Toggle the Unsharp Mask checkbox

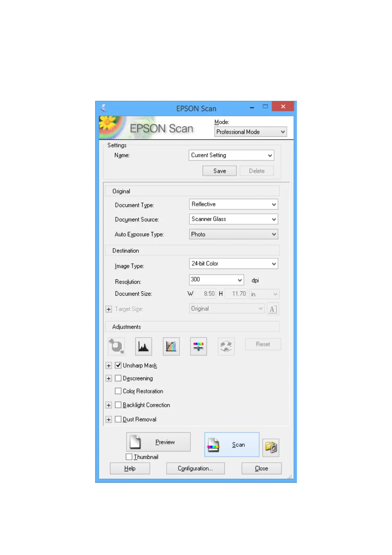(x=118, y=365)
